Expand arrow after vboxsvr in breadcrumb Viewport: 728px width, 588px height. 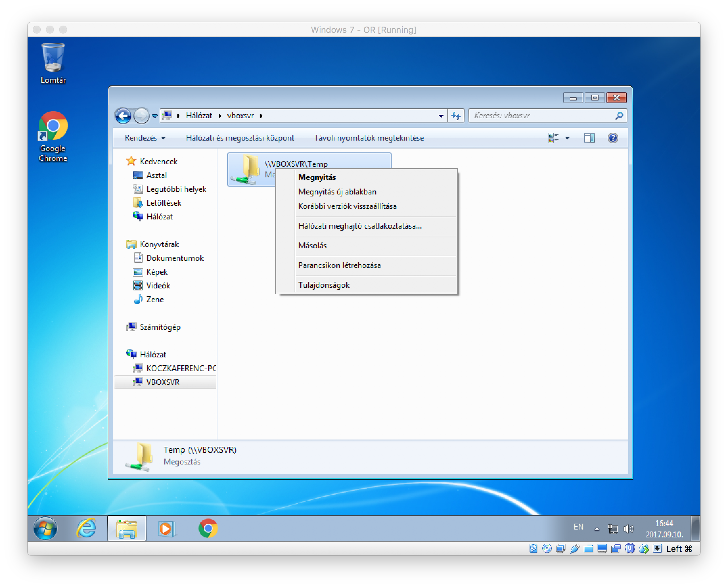[262, 116]
